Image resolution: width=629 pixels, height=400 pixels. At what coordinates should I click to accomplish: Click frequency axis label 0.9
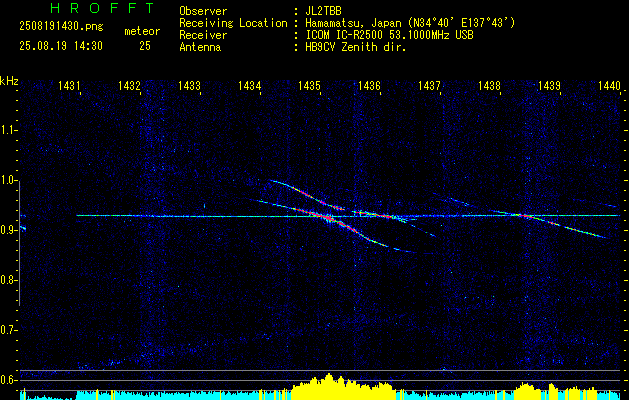[x=8, y=230]
